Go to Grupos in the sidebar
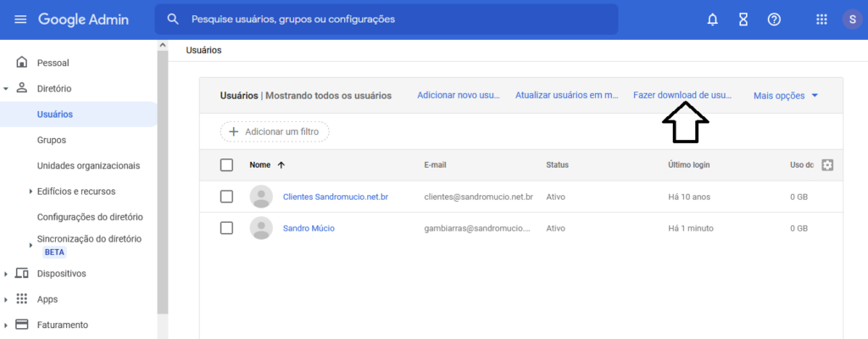This screenshot has width=868, height=339. 52,140
